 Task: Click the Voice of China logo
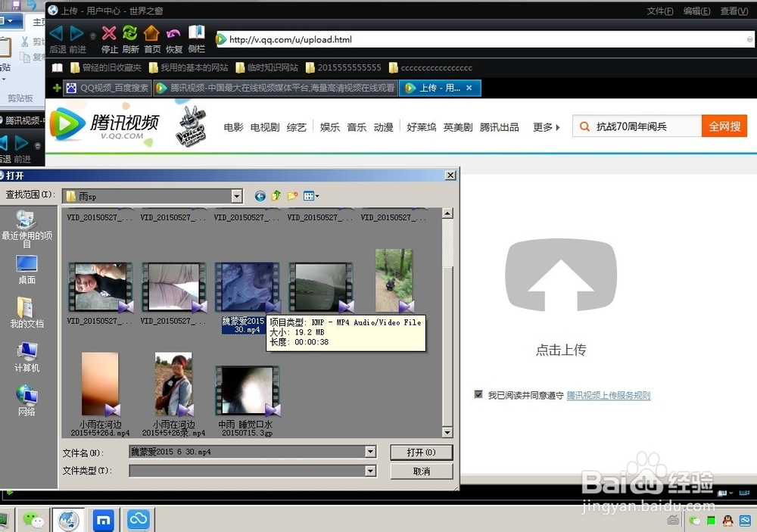click(192, 126)
